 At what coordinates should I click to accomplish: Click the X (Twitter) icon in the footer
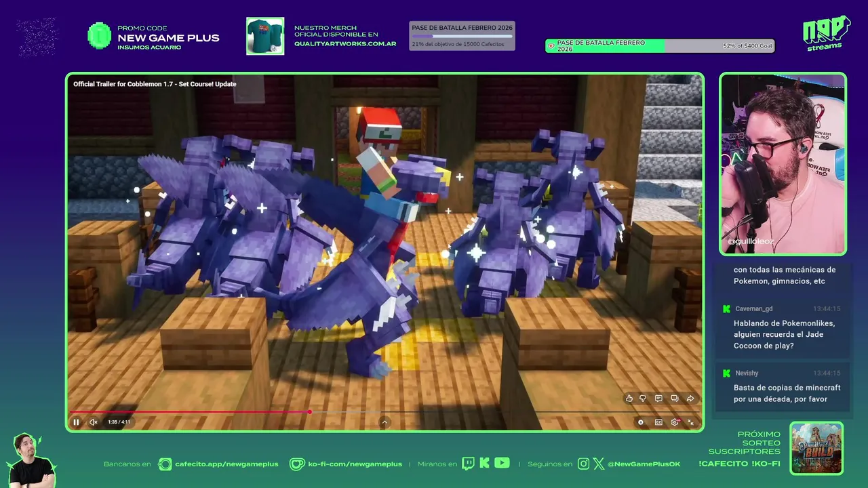coord(599,464)
